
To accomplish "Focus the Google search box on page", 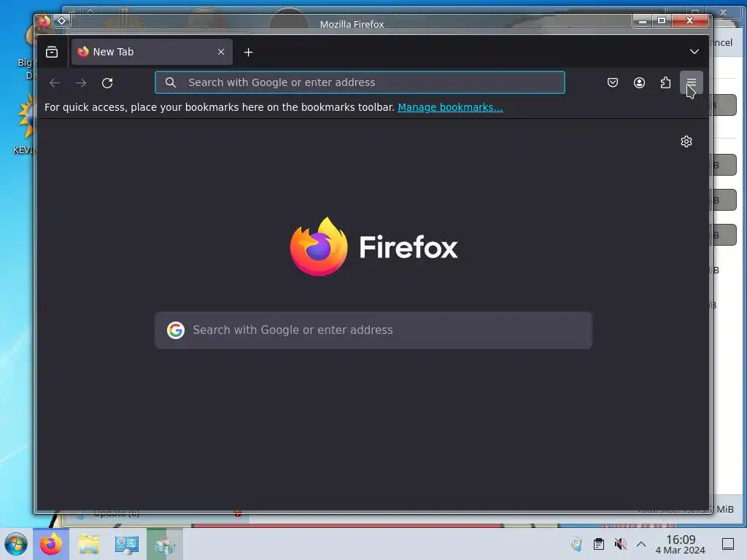I will point(373,330).
